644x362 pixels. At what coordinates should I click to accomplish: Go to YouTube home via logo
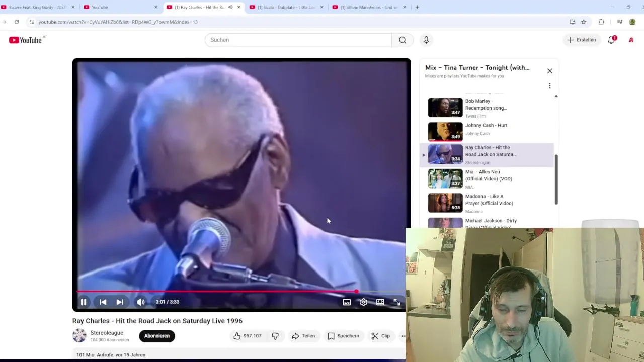25,40
